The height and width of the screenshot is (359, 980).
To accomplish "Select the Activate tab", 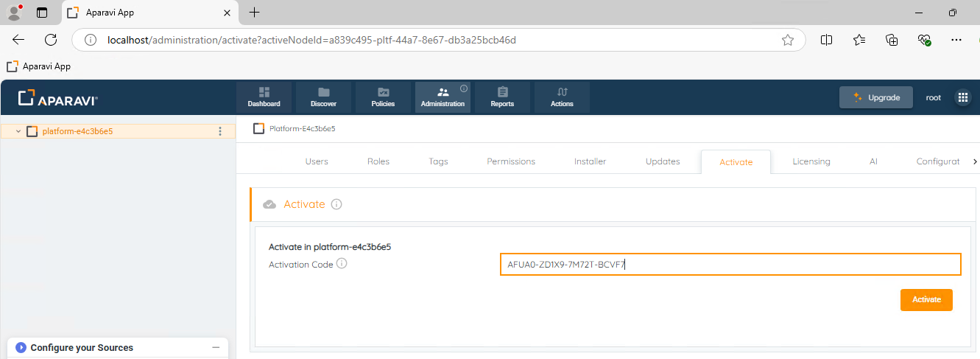I will coord(736,162).
